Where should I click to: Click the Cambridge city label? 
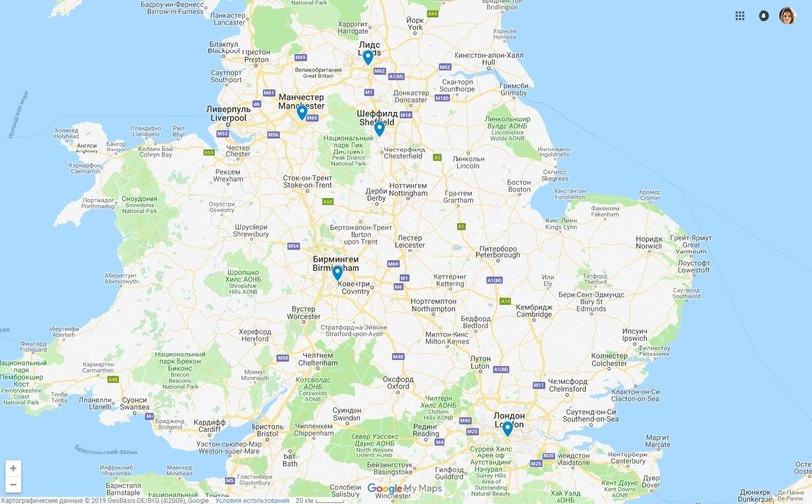534,310
